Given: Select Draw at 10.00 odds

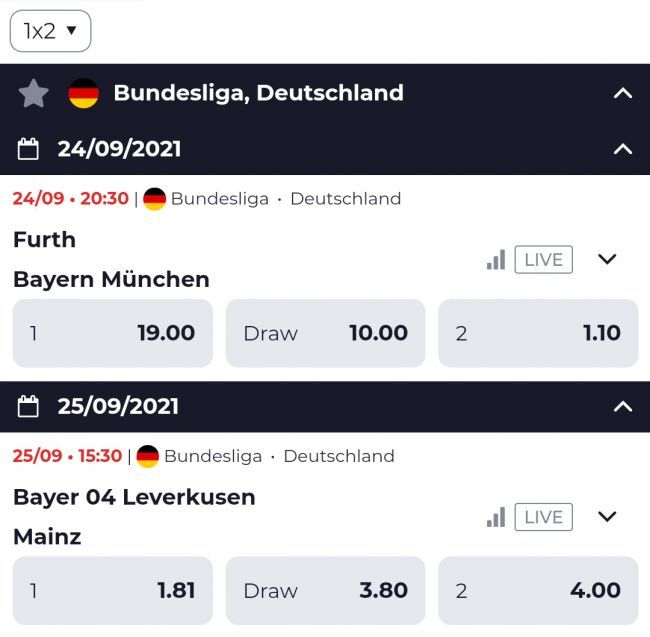Looking at the screenshot, I should click(x=325, y=333).
